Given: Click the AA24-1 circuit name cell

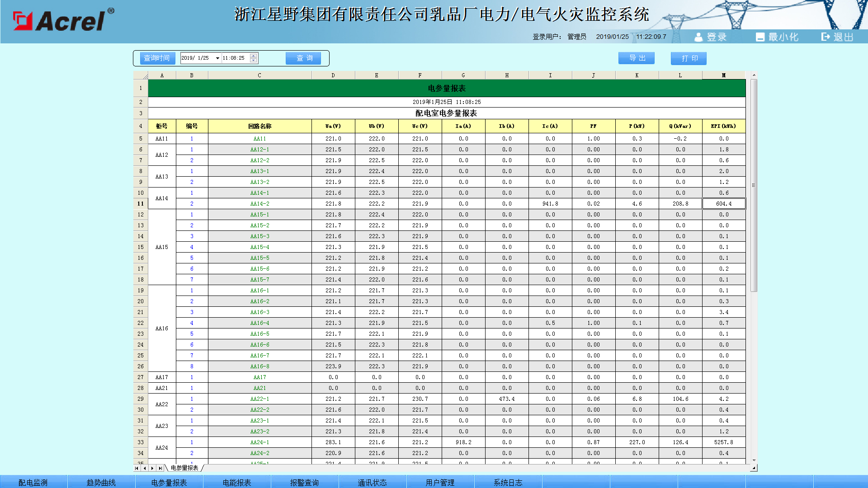Looking at the screenshot, I should [x=259, y=442].
